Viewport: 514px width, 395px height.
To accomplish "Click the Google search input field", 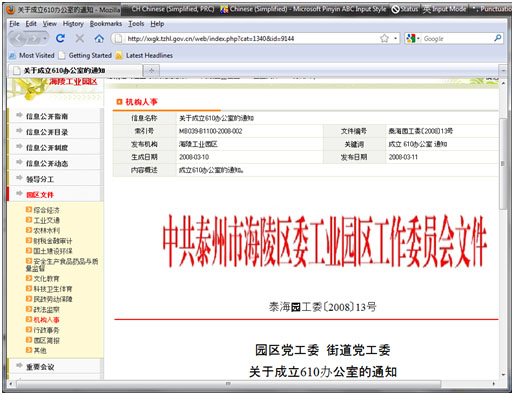I will pyautogui.click(x=457, y=39).
